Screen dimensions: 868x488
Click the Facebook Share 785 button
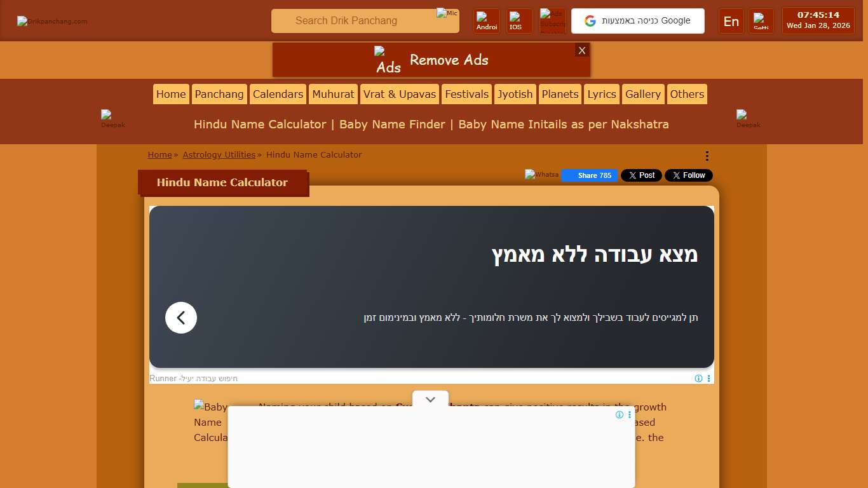589,175
